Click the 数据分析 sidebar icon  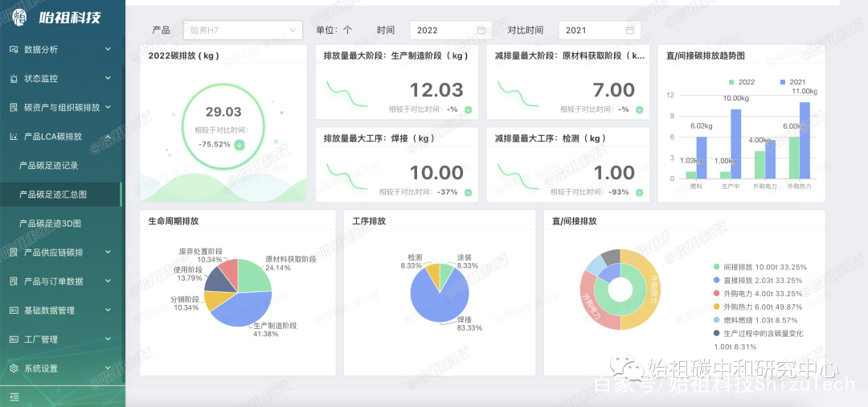tap(14, 49)
